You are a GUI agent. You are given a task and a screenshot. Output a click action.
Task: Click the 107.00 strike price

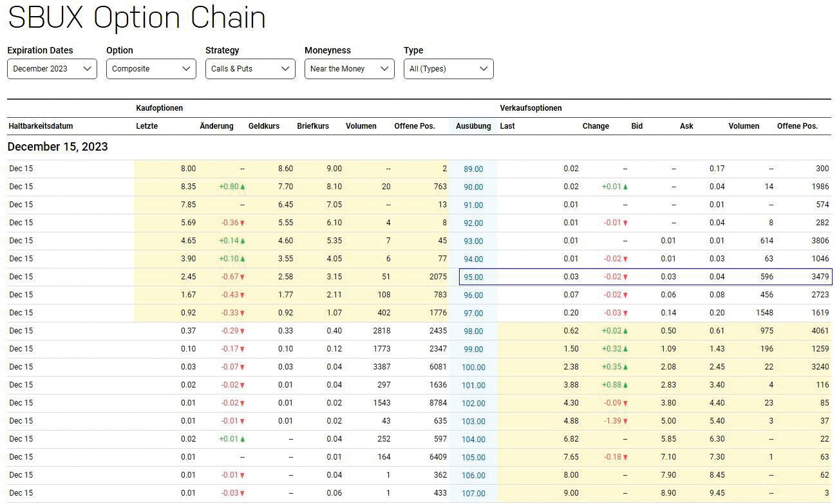(473, 494)
